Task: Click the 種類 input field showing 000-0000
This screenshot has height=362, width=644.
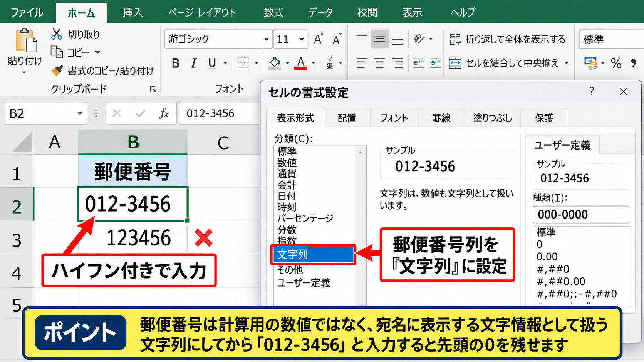Action: tap(581, 214)
